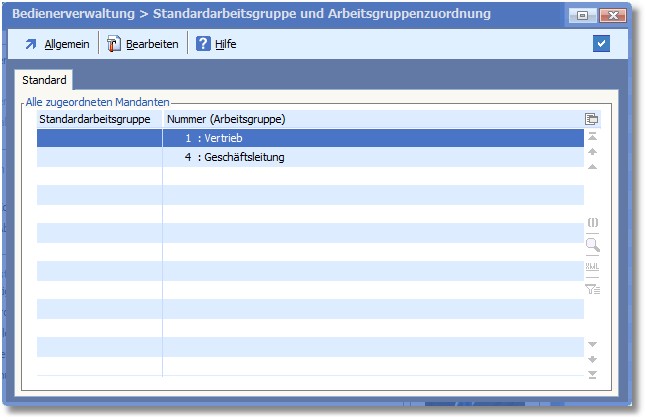The height and width of the screenshot is (420, 646).
Task: Switch to the Standard tab
Action: pyautogui.click(x=44, y=79)
